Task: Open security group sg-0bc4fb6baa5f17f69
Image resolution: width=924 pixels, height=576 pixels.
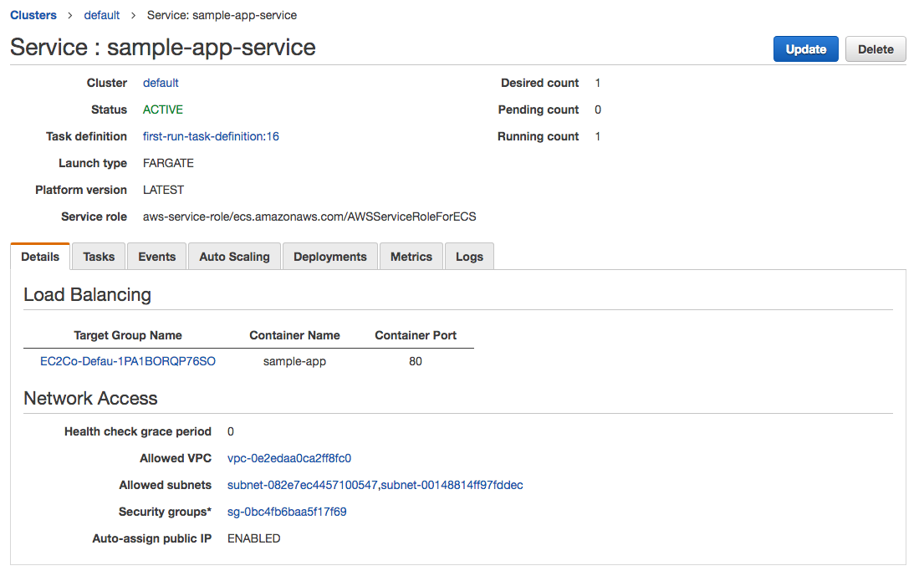Action: point(287,512)
